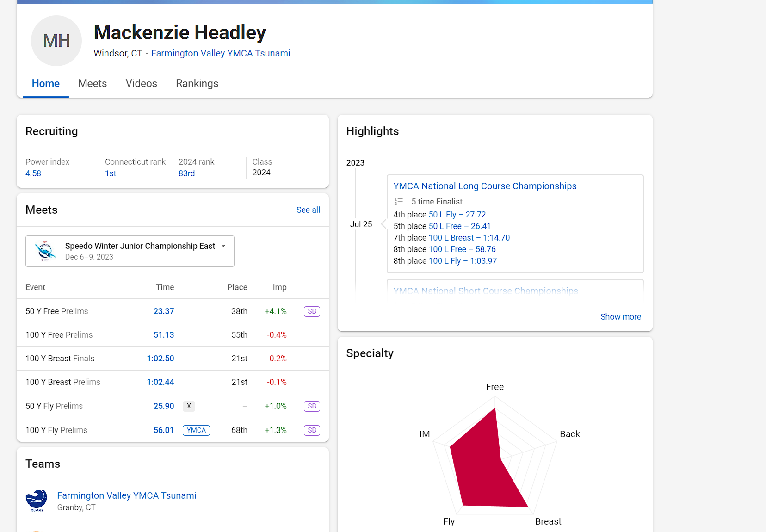Switch to the Meets tab
766x532 pixels.
(93, 83)
